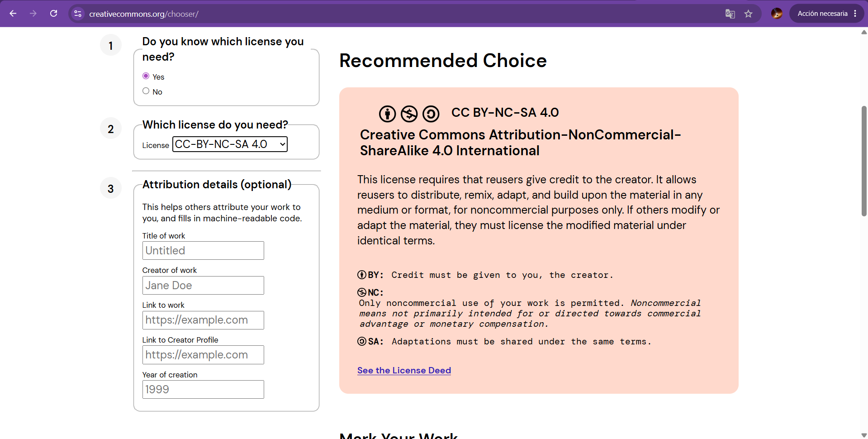This screenshot has width=868, height=439.
Task: Click the Attribution details (optional) legend
Action: coord(217,184)
